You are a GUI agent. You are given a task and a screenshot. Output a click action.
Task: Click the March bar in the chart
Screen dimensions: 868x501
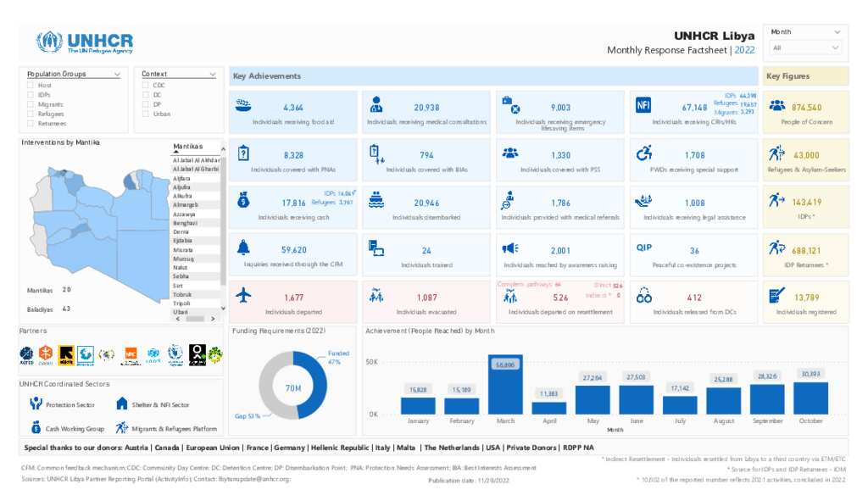tap(505, 384)
